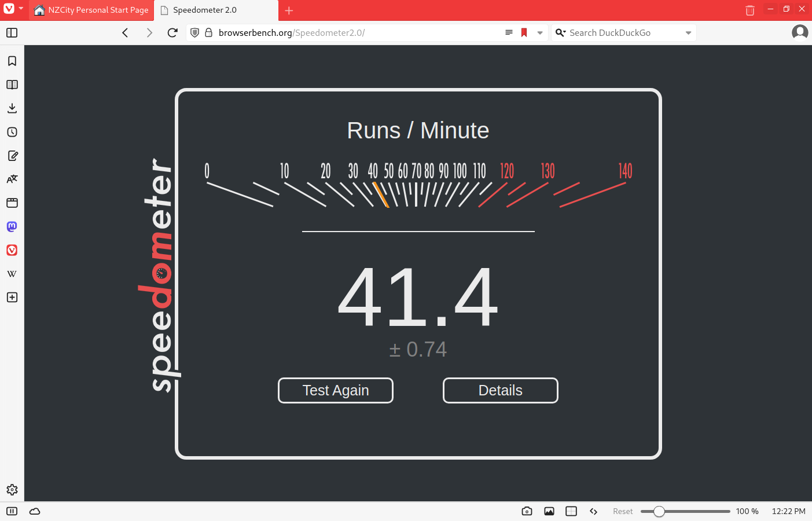Click the ± 0.74 deviation text
812x521 pixels.
(418, 349)
